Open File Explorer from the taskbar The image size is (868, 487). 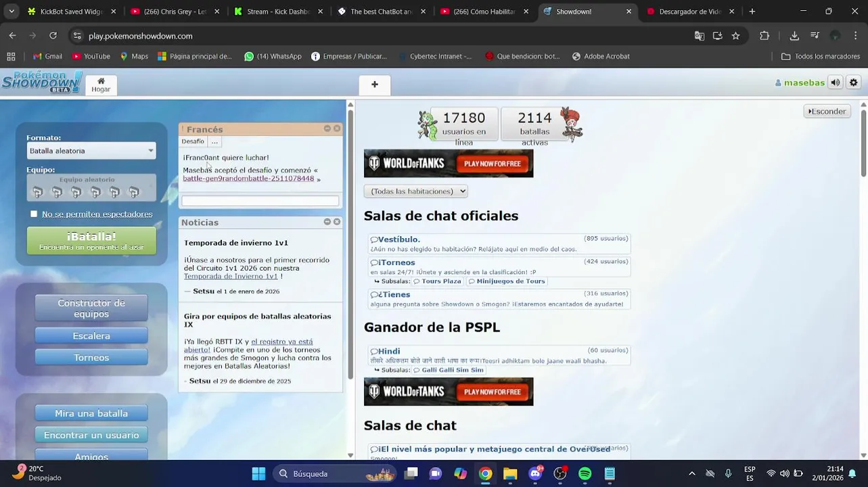coord(510,473)
